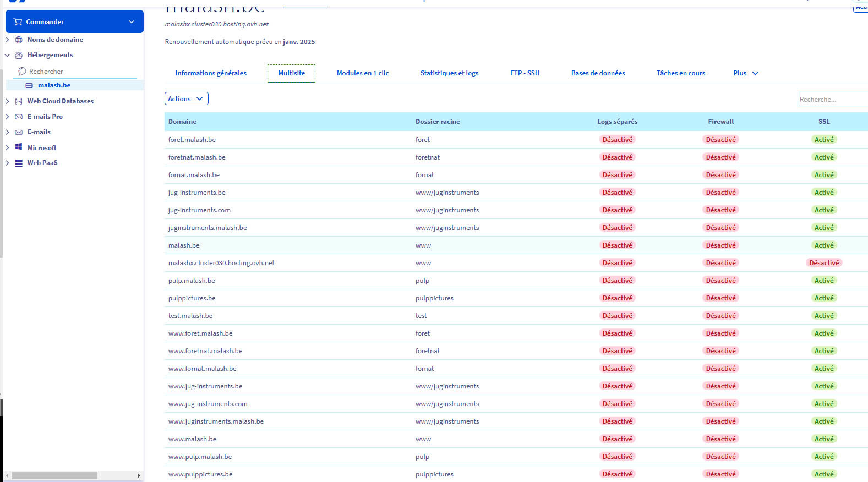Click the SSL Activé badge for foret.malash.be
868x482 pixels.
click(823, 140)
